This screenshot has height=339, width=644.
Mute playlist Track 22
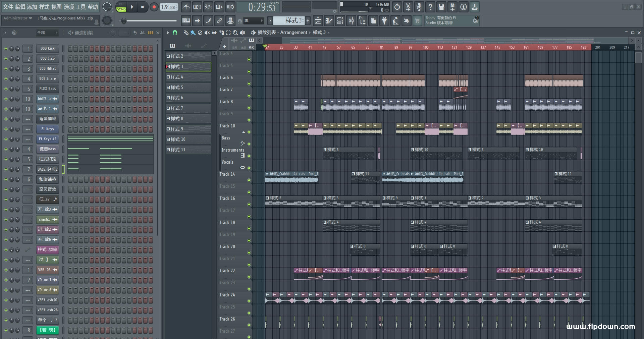pyautogui.click(x=249, y=277)
